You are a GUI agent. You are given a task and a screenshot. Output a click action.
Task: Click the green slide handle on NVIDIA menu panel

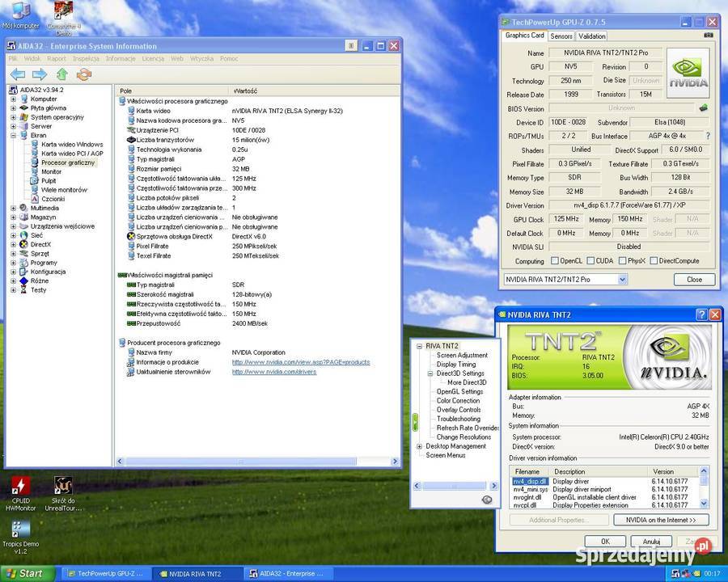click(415, 422)
